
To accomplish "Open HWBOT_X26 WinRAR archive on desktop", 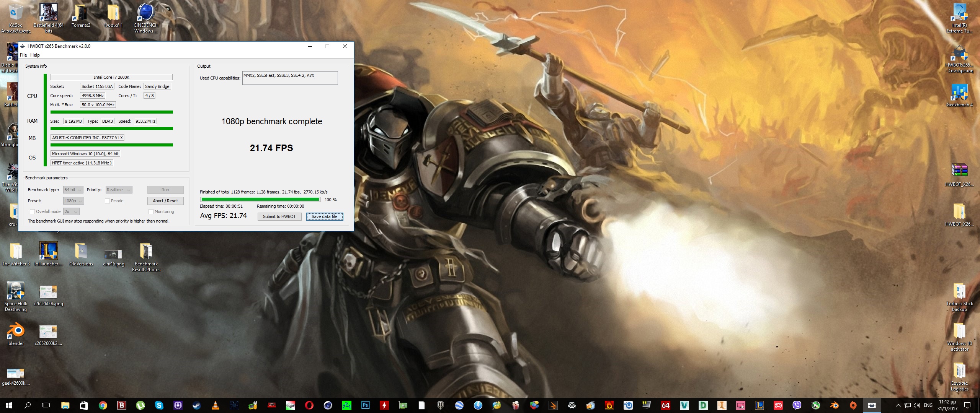I will point(959,175).
